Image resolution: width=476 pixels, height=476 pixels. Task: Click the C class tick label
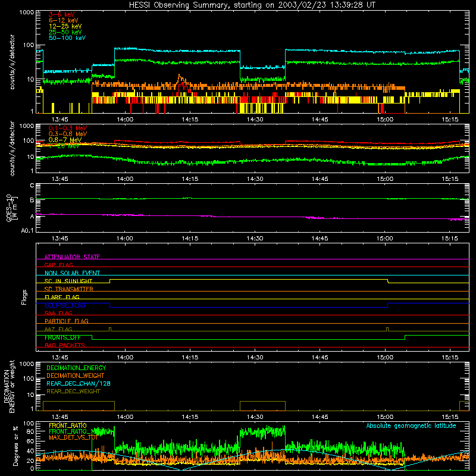click(32, 185)
